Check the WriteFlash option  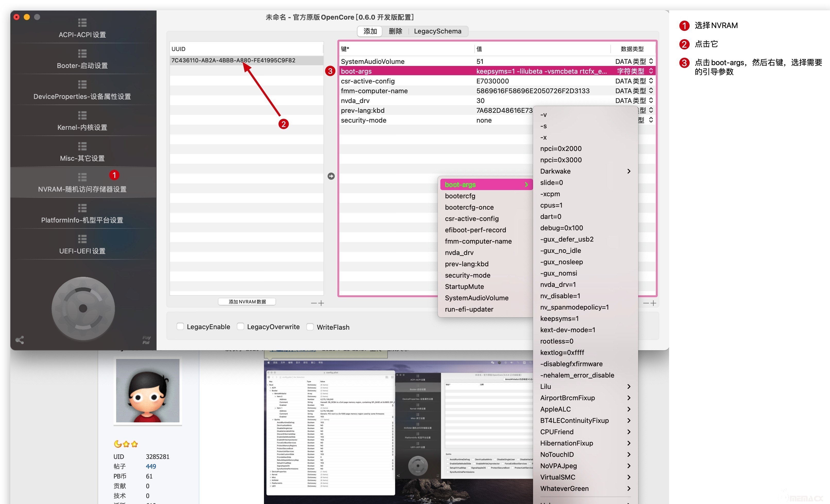[310, 327]
